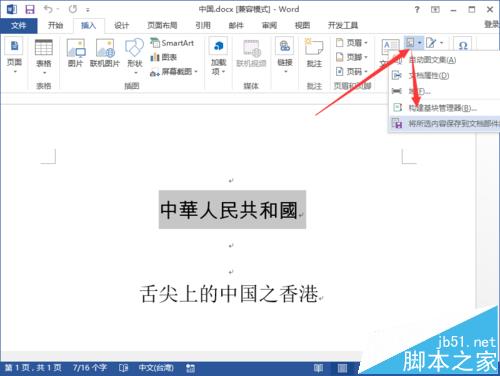
Task: Click the Omega symbol icon
Action: coord(463,45)
